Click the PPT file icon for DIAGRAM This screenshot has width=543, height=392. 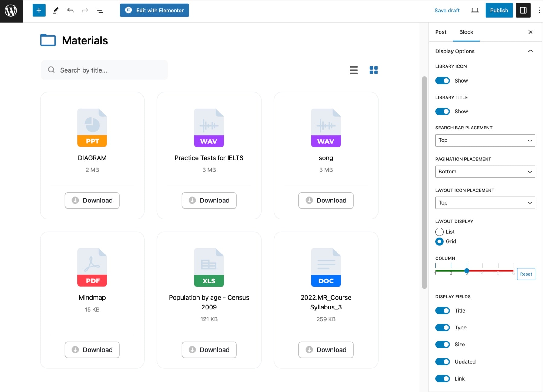[x=92, y=128]
